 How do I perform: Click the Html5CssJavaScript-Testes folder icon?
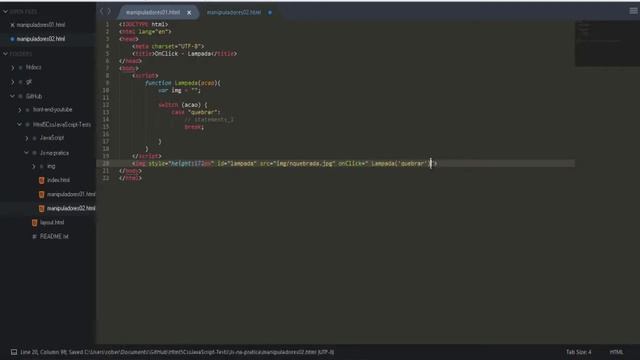[28, 124]
